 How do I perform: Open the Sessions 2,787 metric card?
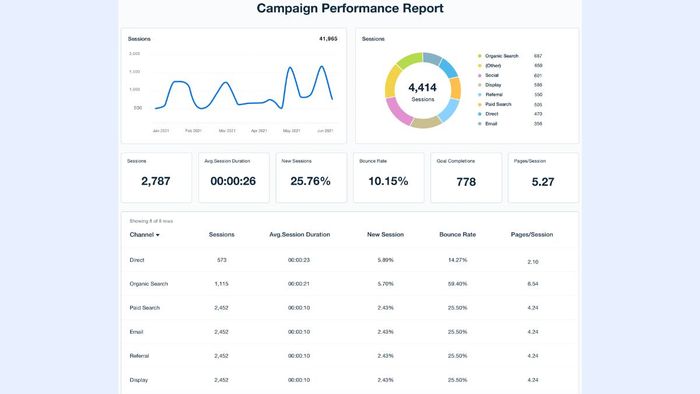[x=156, y=178]
